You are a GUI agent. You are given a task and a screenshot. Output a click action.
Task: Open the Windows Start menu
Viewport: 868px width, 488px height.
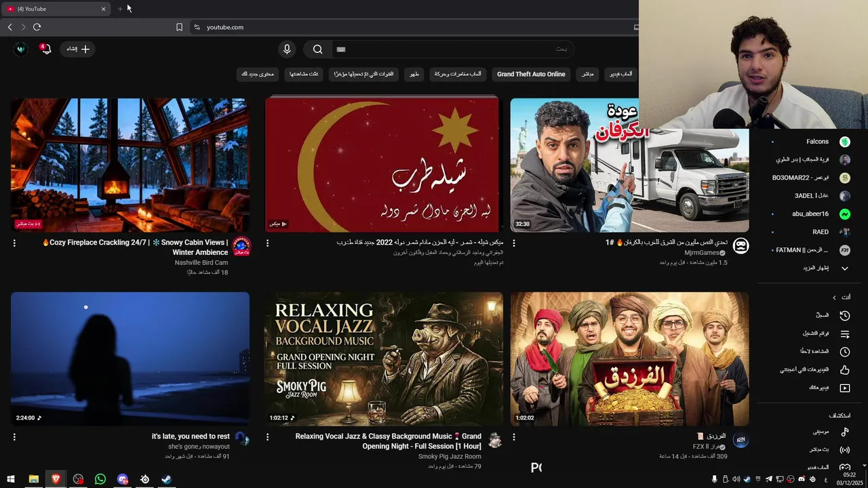pos(10,479)
